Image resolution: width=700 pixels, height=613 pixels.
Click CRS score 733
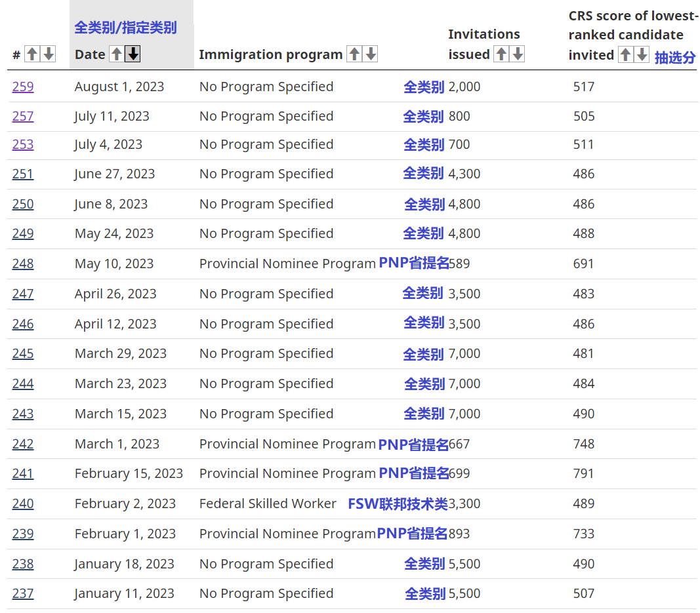(583, 534)
